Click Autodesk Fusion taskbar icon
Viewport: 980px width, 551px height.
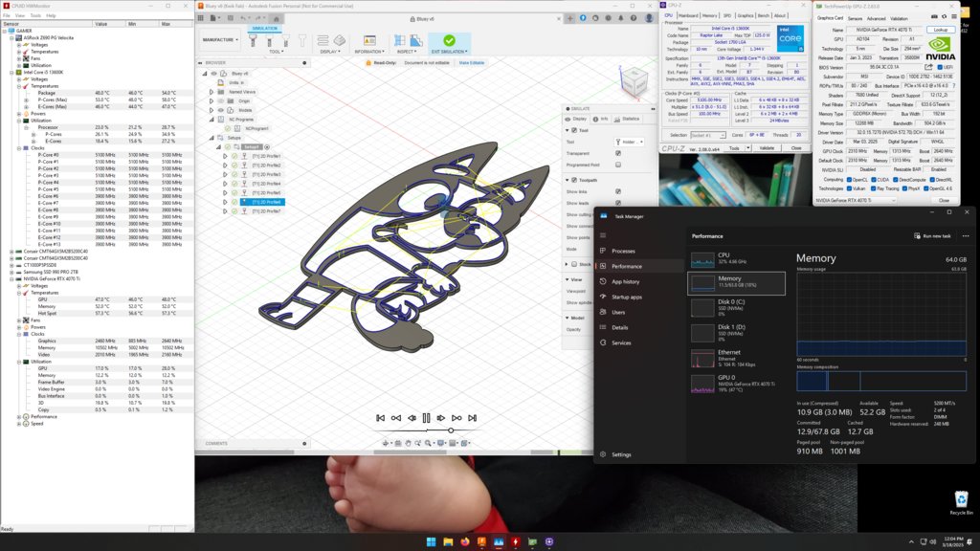(482, 541)
